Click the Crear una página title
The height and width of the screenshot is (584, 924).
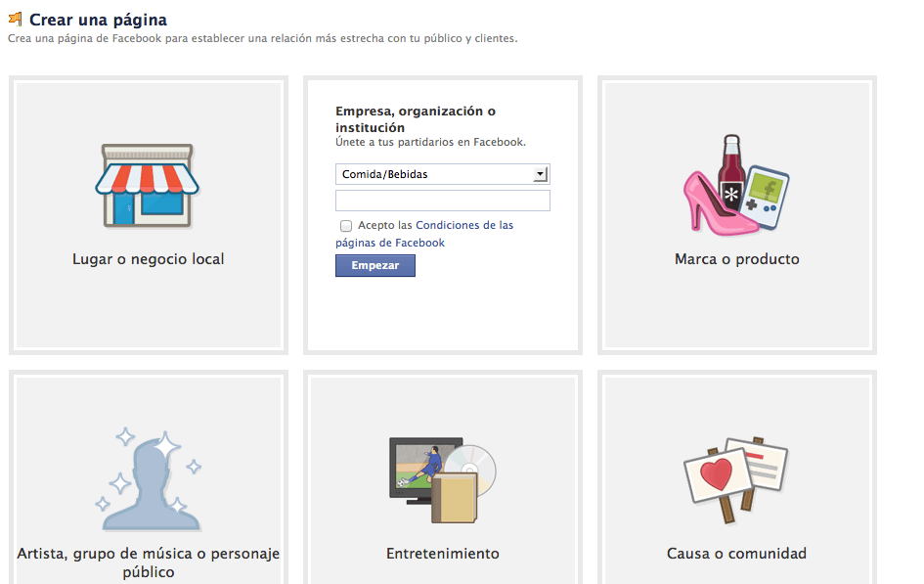(x=98, y=20)
